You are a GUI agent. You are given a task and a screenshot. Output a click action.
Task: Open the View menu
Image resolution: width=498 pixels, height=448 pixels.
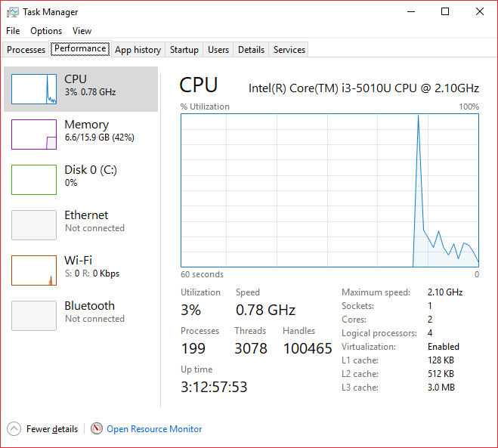click(x=82, y=31)
